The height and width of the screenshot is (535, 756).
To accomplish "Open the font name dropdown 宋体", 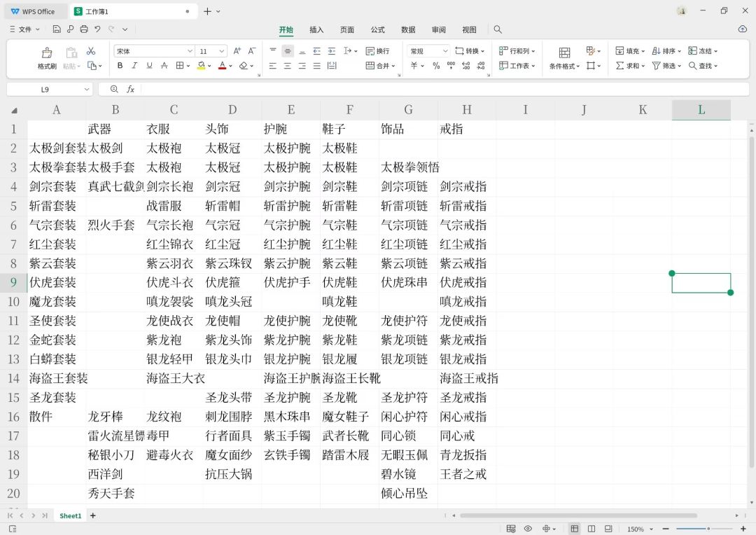I will 190,50.
